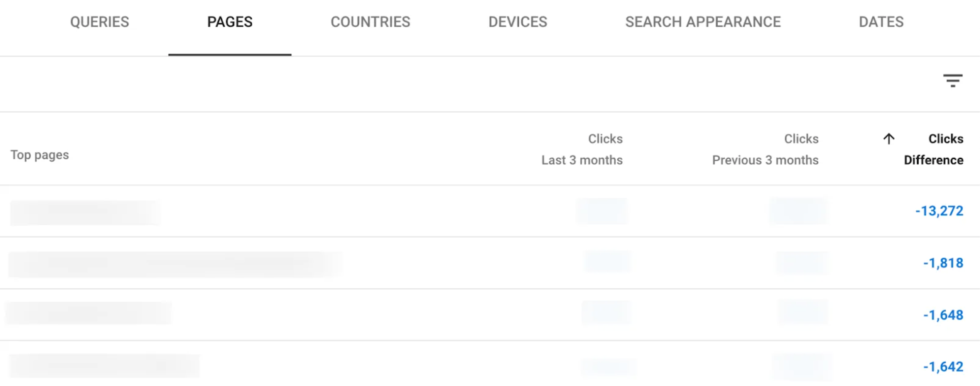Open the COUNTRIES tab
Screen dimensions: 980x386
point(370,22)
